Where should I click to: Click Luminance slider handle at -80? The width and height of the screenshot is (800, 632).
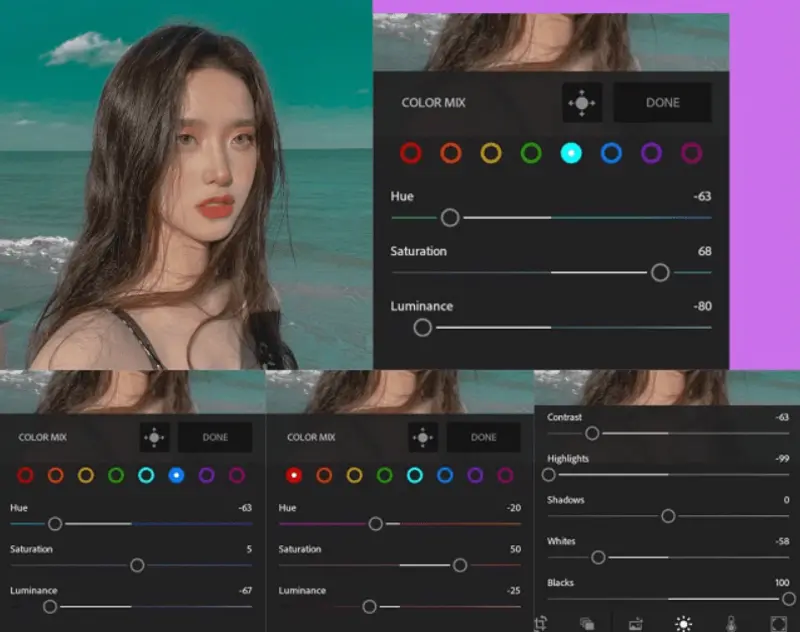[422, 328]
